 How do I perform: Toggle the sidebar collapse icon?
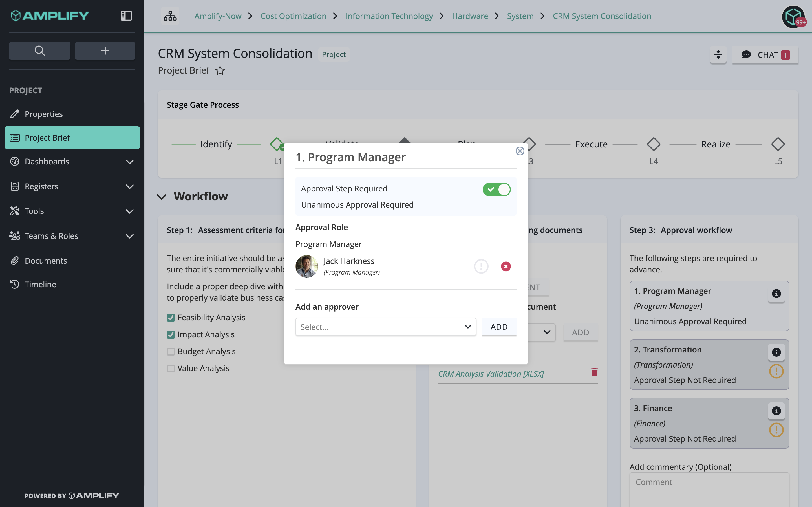point(126,16)
